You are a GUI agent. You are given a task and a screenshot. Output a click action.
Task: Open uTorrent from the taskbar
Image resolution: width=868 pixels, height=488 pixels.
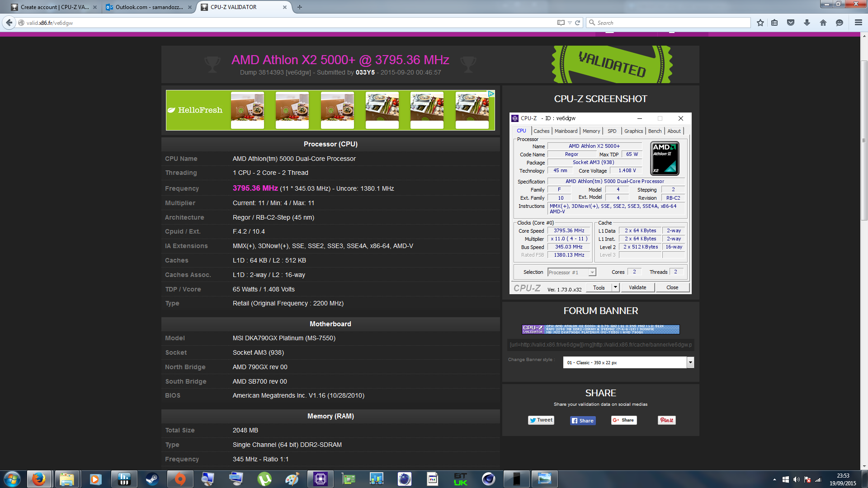[x=264, y=479]
